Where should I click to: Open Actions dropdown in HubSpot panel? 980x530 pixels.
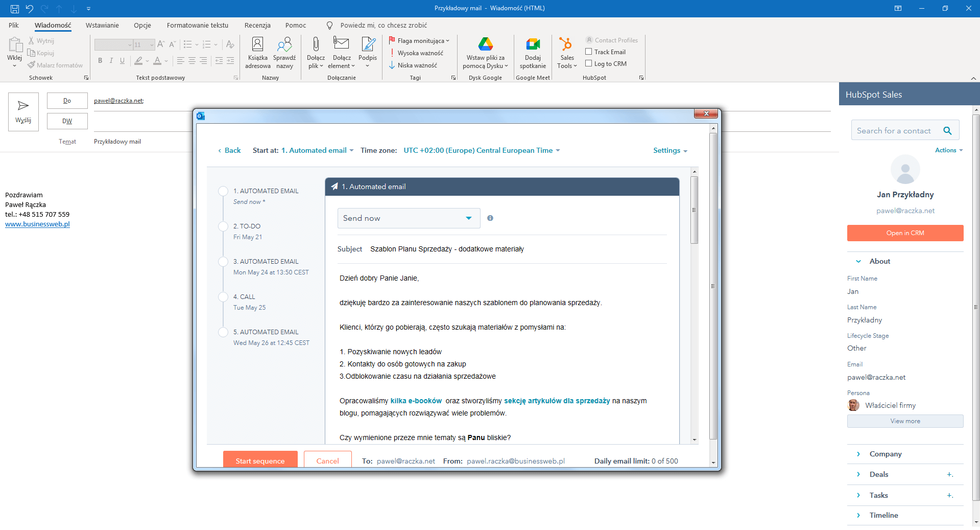click(x=949, y=150)
